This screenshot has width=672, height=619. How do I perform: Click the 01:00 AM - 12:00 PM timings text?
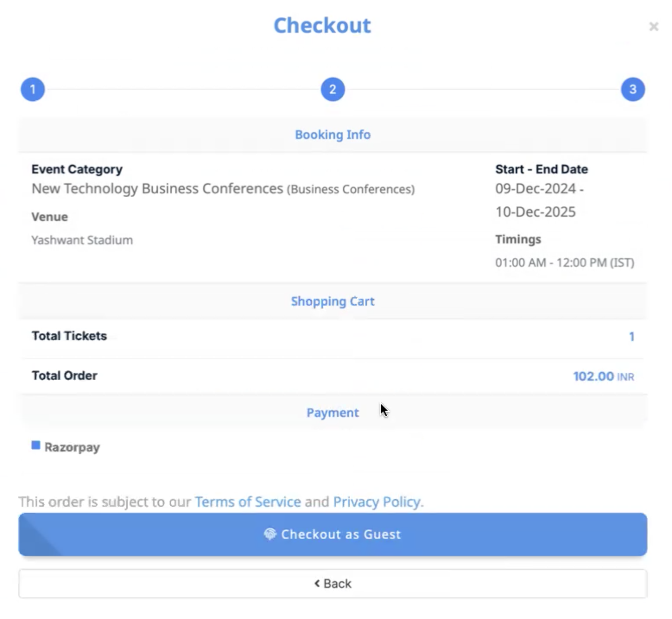pyautogui.click(x=564, y=262)
